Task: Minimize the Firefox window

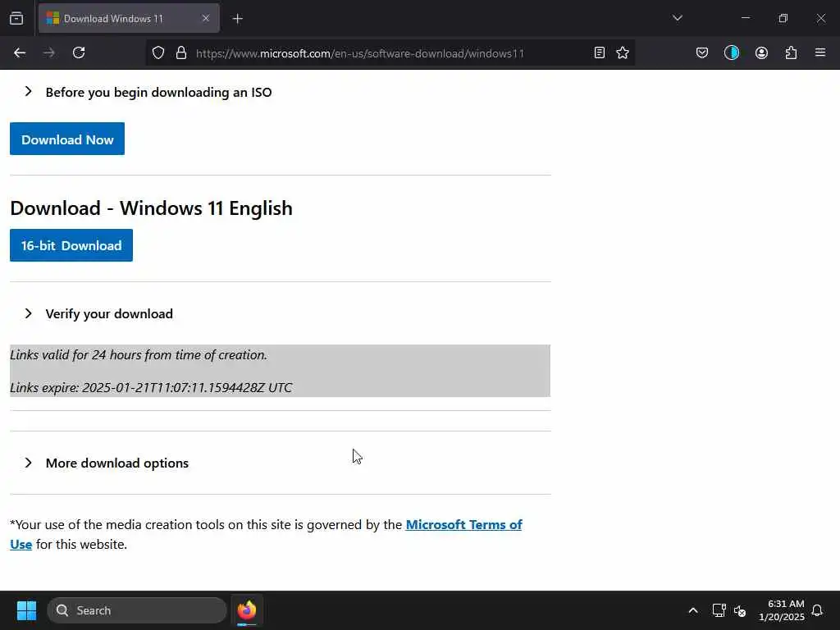Action: coord(745,18)
